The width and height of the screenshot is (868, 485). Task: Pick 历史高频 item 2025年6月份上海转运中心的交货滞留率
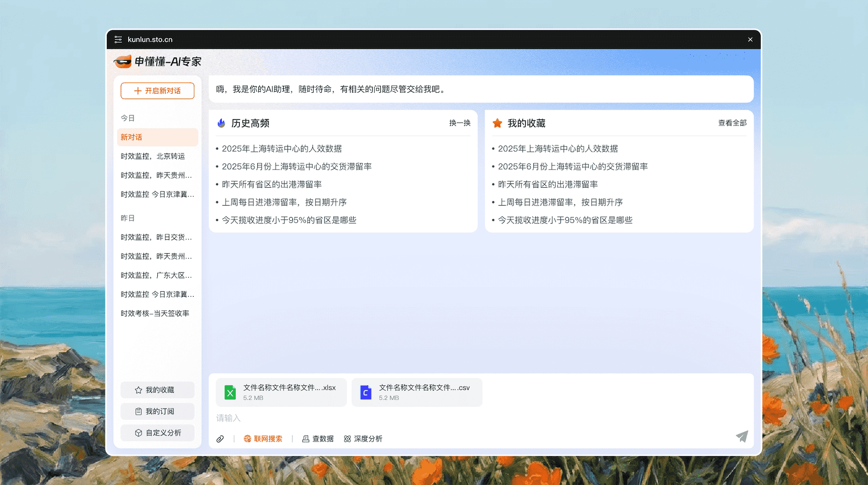point(297,167)
